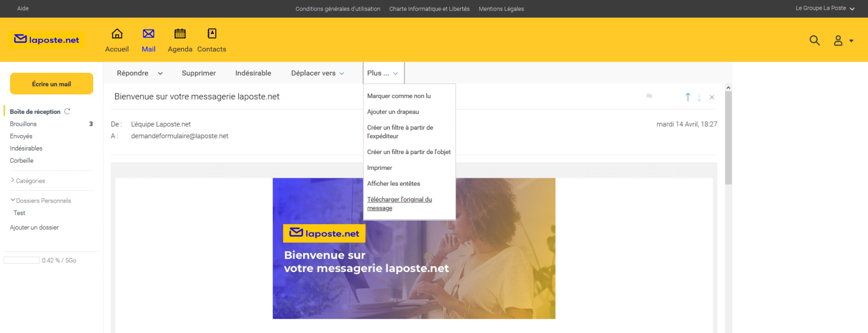Viewport: 868px width, 333px height.
Task: Click the Mail envelope icon
Action: [x=149, y=34]
